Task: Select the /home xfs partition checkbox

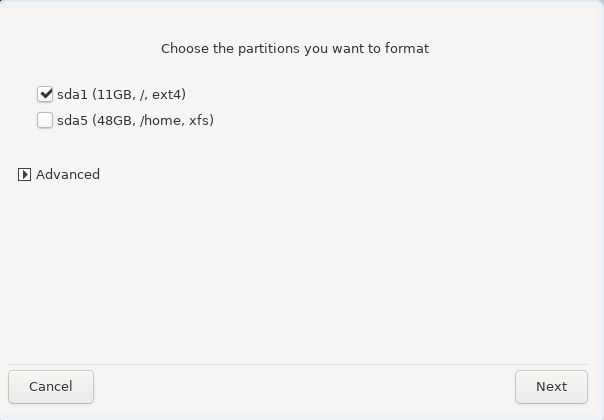Action: coord(45,120)
